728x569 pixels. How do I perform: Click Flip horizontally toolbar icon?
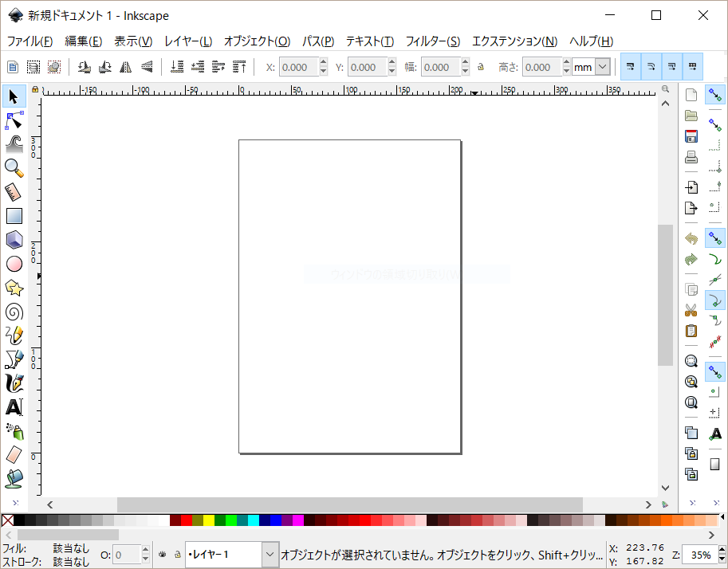(x=125, y=67)
